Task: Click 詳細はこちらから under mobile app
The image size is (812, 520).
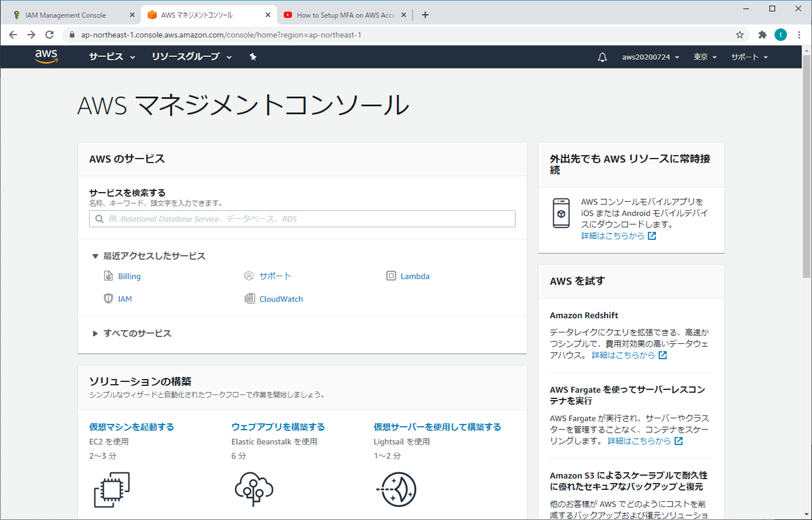Action: [x=613, y=236]
